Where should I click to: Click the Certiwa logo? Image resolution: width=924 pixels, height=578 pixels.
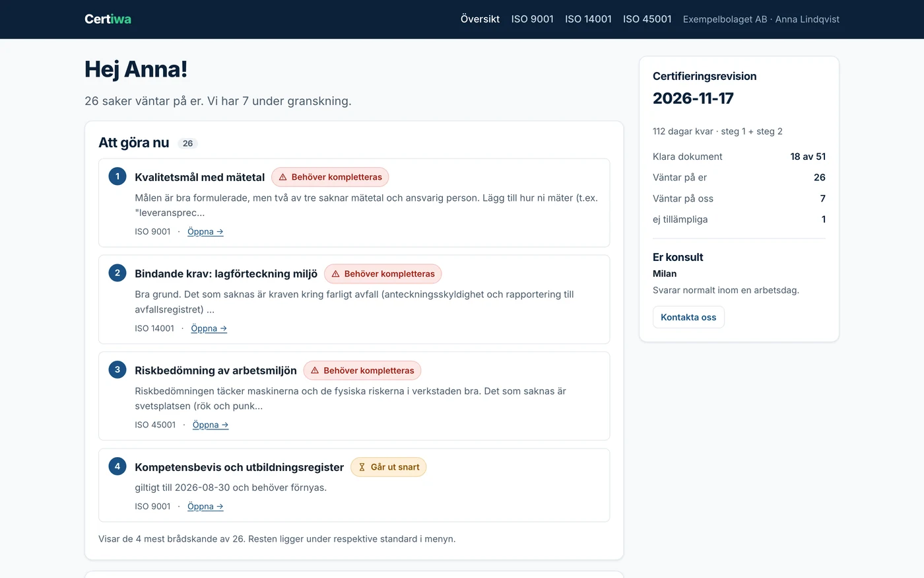pos(108,19)
